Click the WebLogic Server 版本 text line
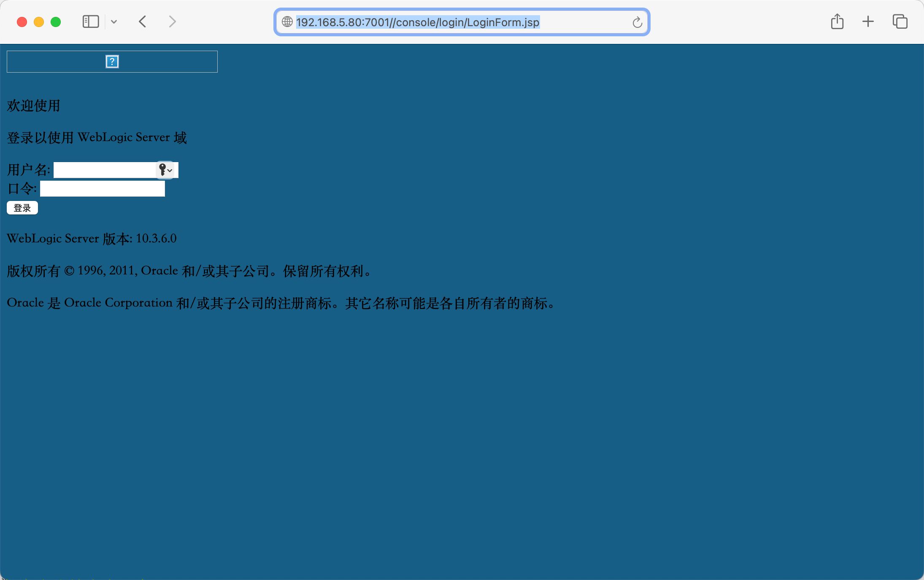The width and height of the screenshot is (924, 580). (92, 239)
